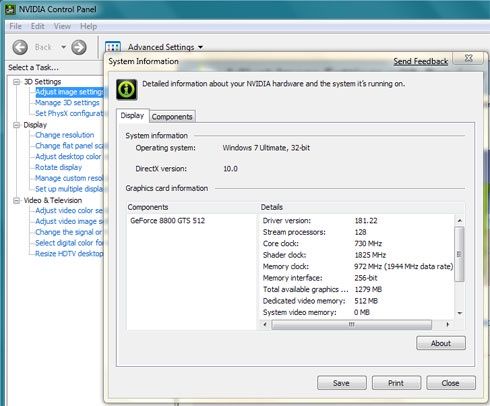Click the Shader clock 1825 MHz value
Viewport: 490px width, 406px height.
pos(370,255)
